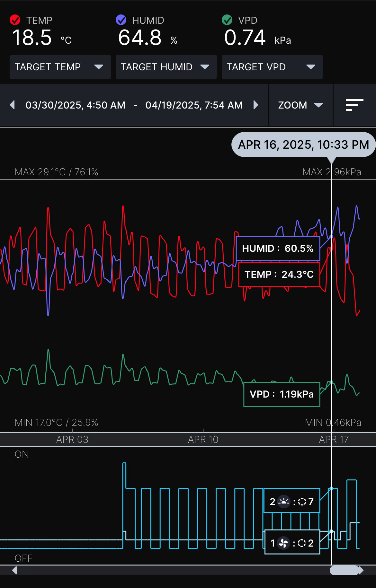Open the ZOOM menu

pyautogui.click(x=300, y=105)
